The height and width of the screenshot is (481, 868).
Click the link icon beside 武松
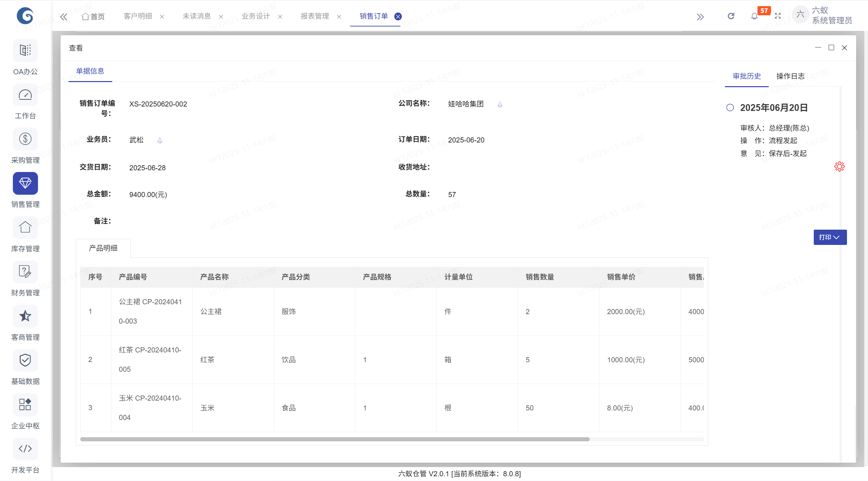[x=160, y=140]
